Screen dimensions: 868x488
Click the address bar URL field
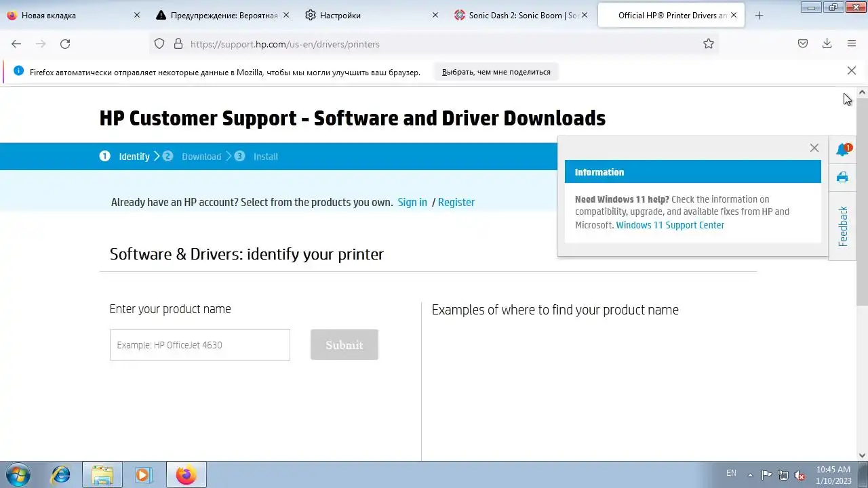pyautogui.click(x=434, y=43)
